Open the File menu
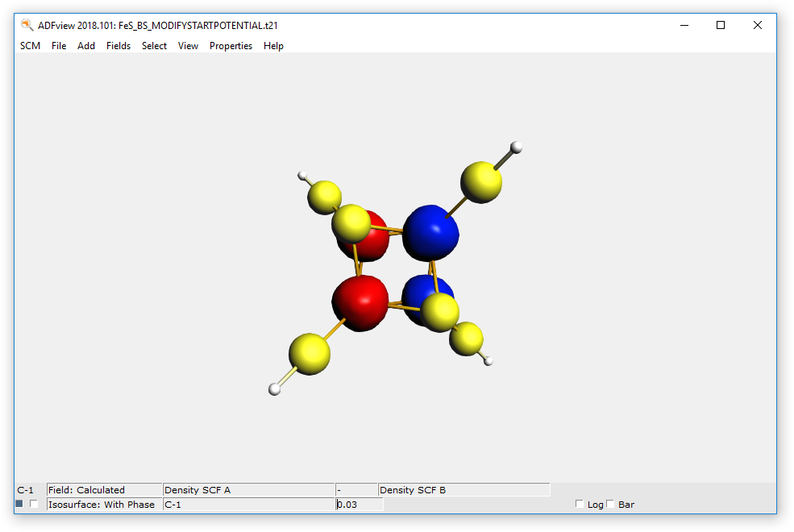The height and width of the screenshot is (532, 794). click(x=59, y=46)
